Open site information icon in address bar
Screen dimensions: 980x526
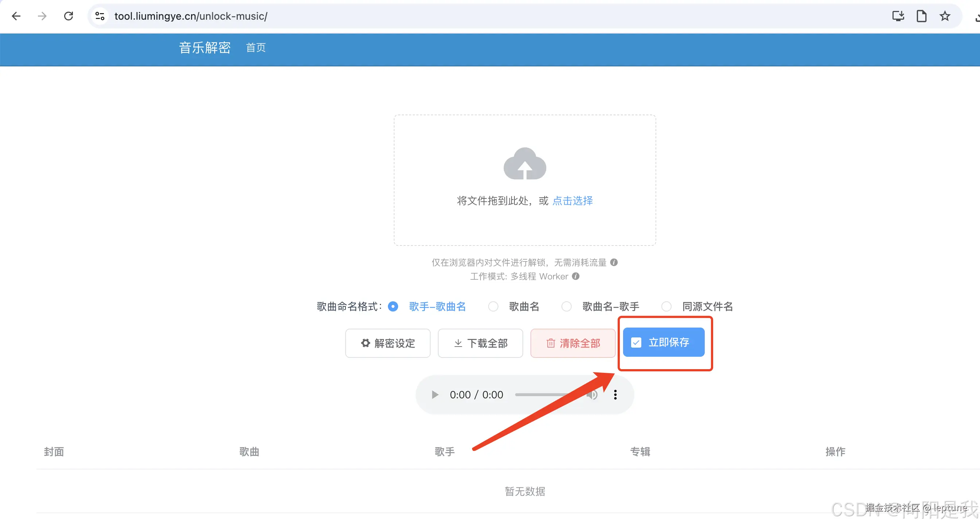pyautogui.click(x=100, y=16)
